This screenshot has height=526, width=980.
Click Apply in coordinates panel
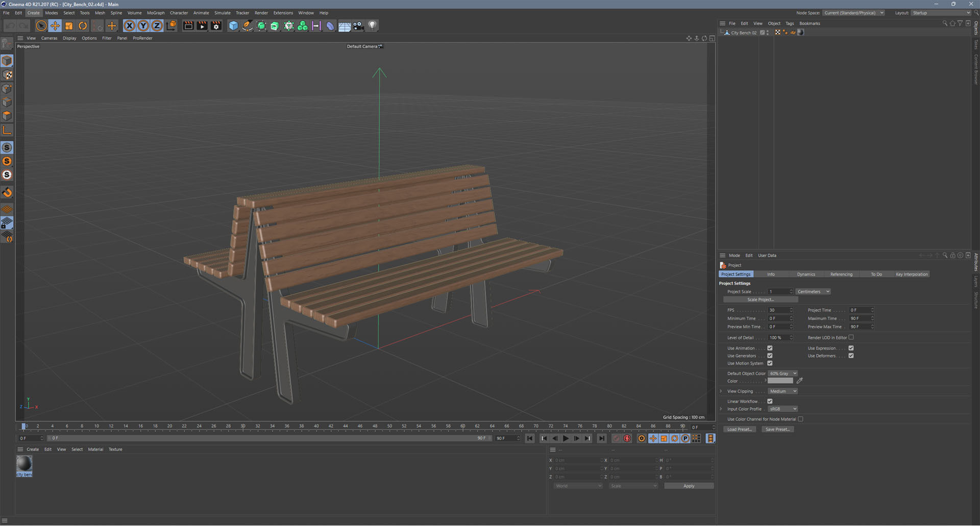click(x=689, y=486)
